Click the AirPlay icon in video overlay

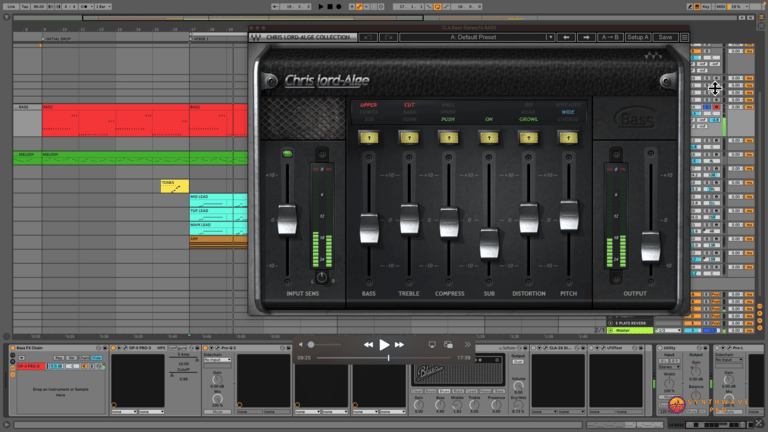tap(432, 345)
